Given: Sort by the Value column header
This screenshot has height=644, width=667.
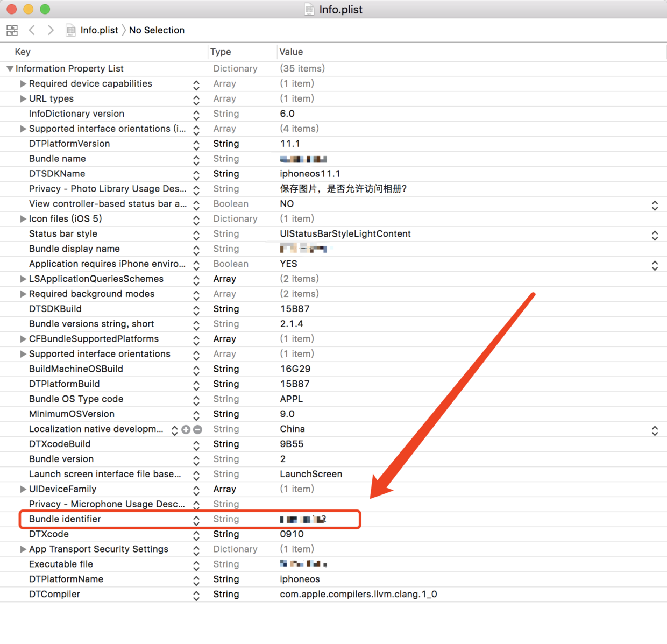Looking at the screenshot, I should coord(291,52).
